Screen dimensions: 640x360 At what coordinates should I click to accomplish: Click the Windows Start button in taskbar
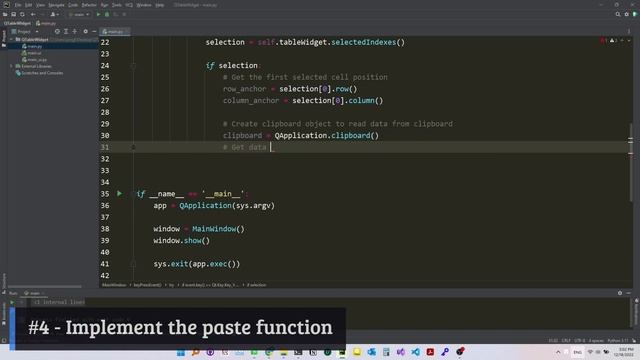pyautogui.click(x=181, y=352)
